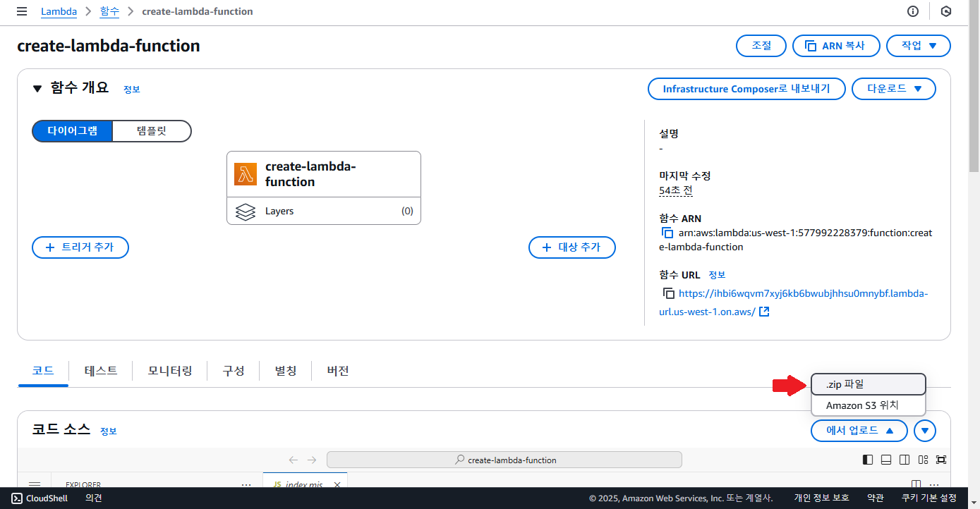Export to Infrastructure Composer
Image resolution: width=980 pixels, height=509 pixels.
coord(746,89)
